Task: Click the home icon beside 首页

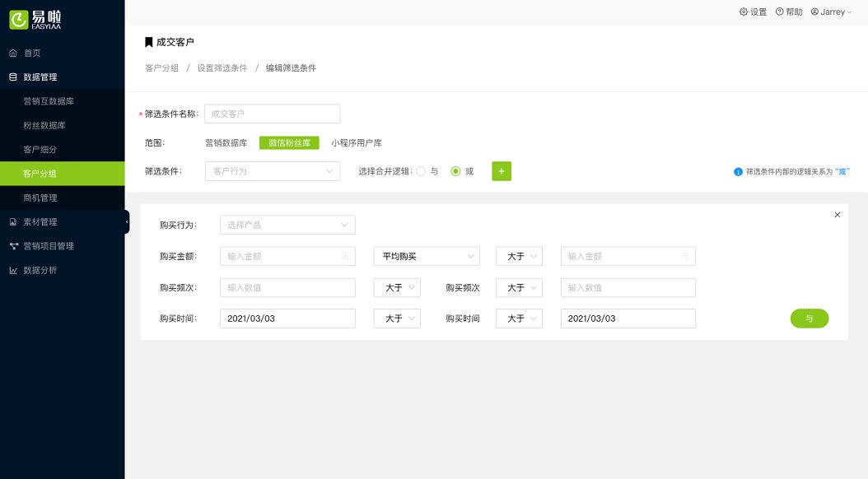Action: 13,53
